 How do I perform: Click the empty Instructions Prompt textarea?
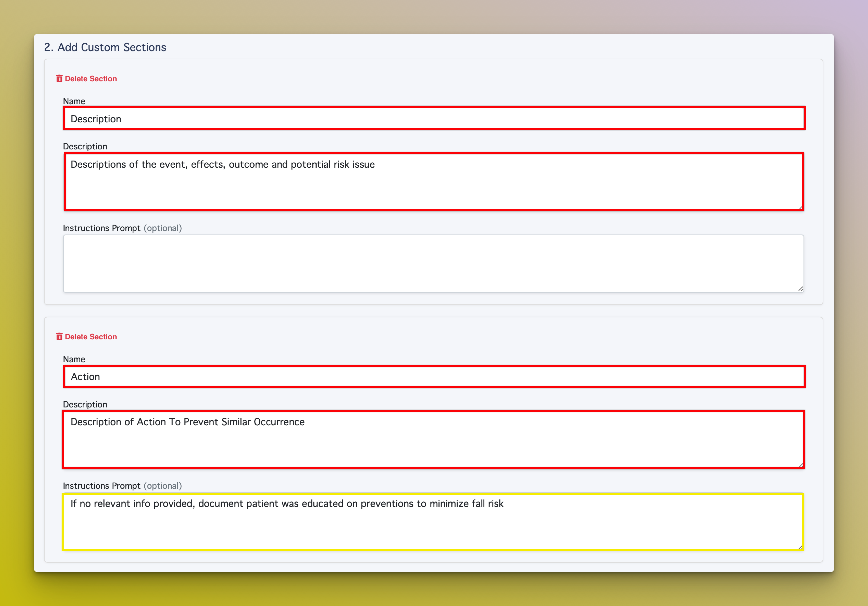point(434,264)
